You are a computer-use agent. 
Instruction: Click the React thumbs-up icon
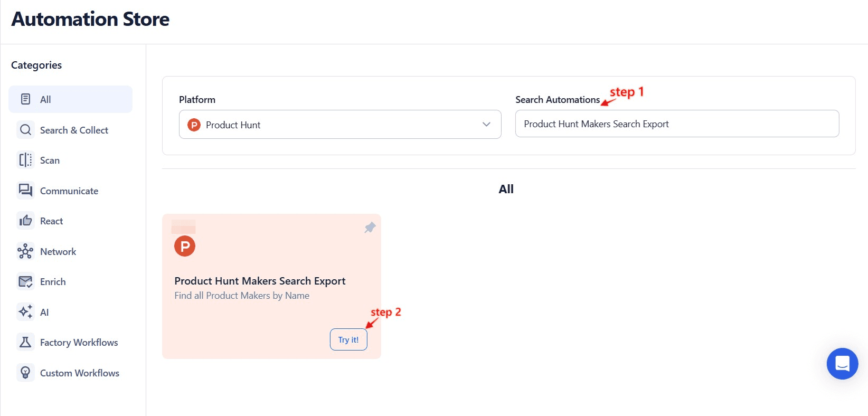tap(25, 221)
